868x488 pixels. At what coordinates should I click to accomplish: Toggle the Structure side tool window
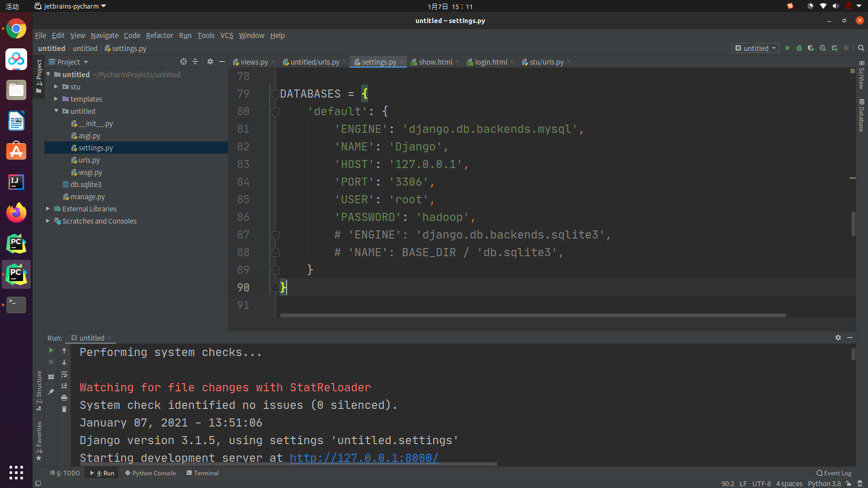tap(39, 389)
